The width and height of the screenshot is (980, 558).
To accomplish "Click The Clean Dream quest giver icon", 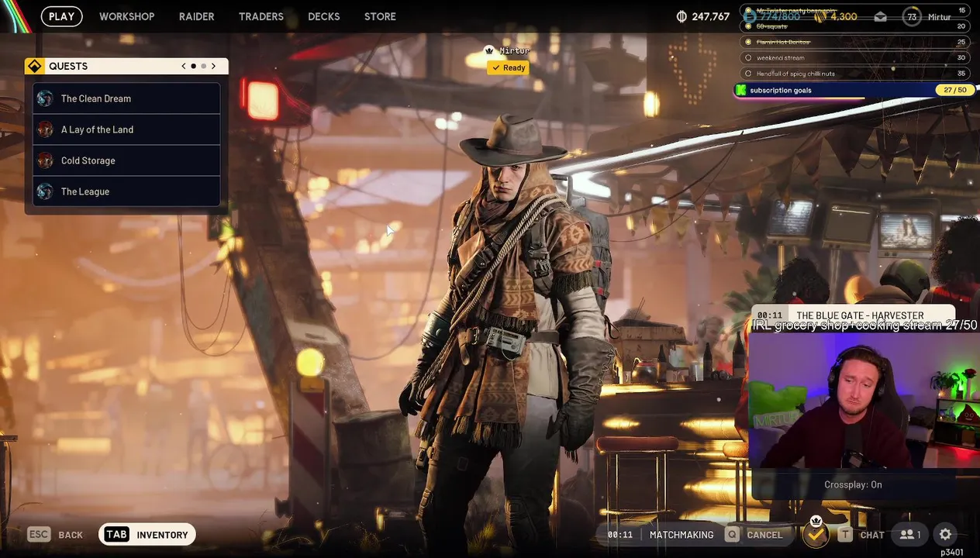I will [45, 98].
